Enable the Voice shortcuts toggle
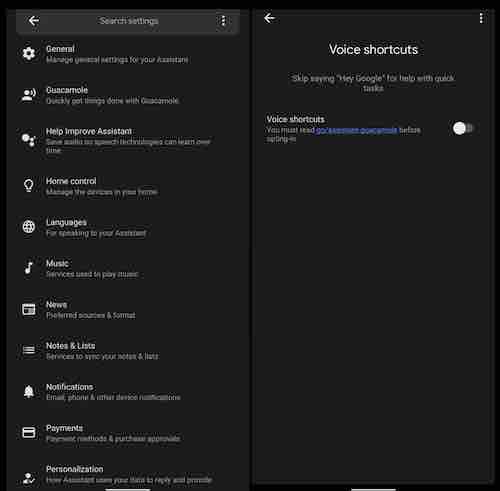This screenshot has height=491, width=500. click(x=463, y=128)
